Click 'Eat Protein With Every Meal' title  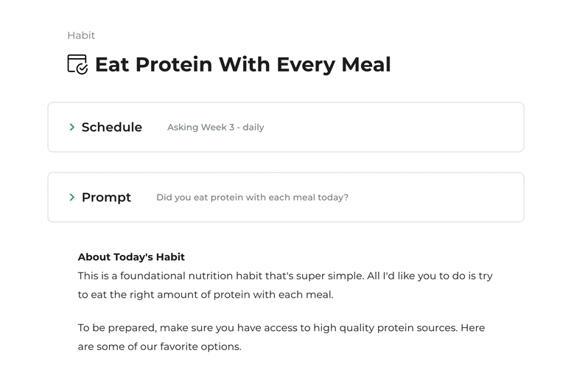click(x=243, y=65)
